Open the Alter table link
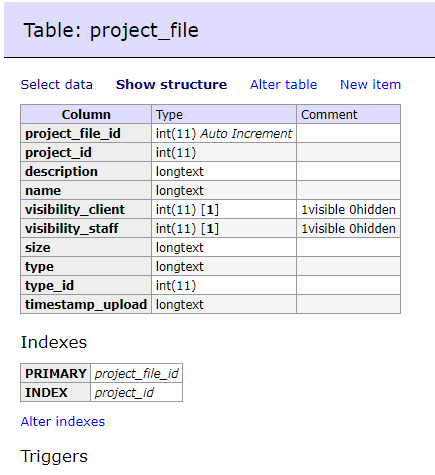Screen dimensions: 435x475 pyautogui.click(x=284, y=85)
